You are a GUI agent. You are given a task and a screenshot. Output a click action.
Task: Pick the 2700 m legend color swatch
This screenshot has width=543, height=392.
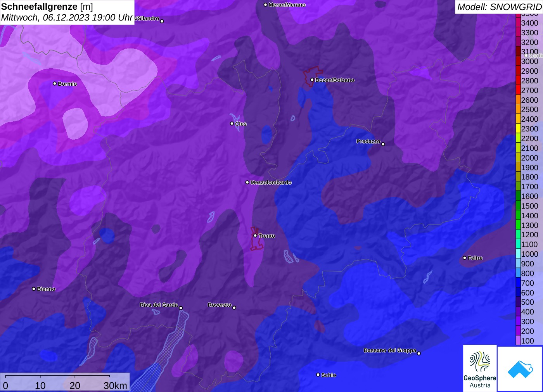pyautogui.click(x=518, y=90)
